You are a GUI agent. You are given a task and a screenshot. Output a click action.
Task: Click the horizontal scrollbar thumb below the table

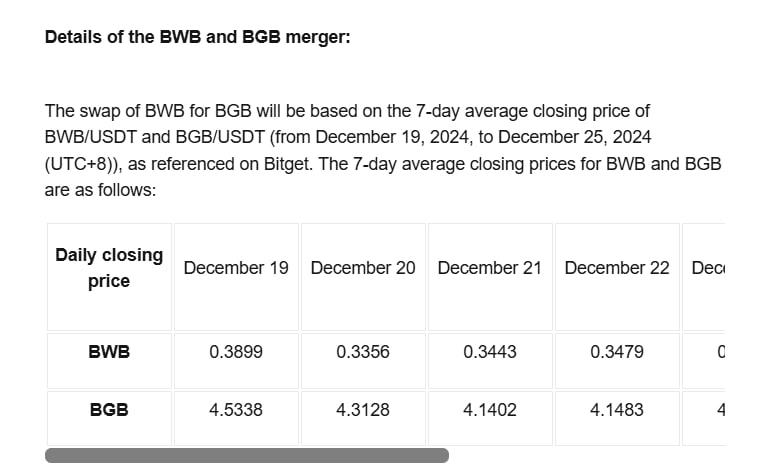[246, 456]
